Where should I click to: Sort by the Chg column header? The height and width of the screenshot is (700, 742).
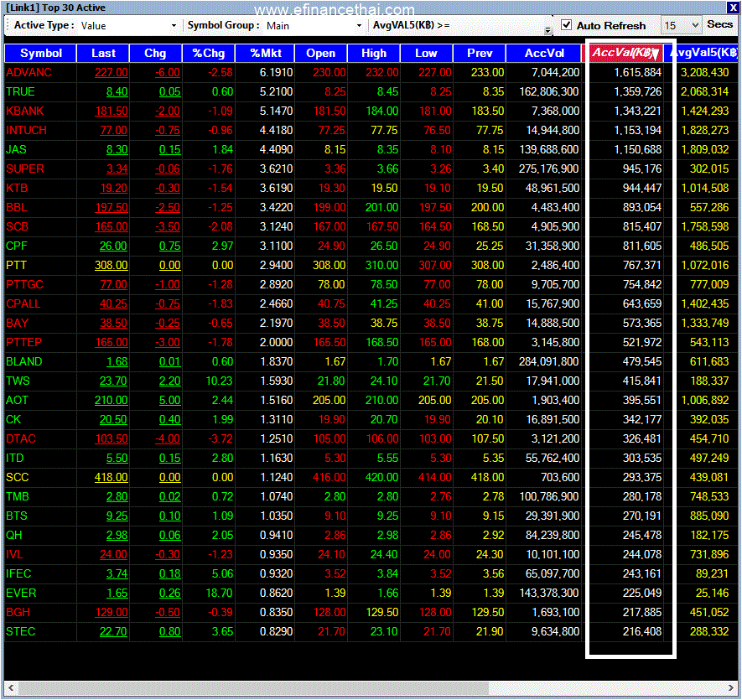click(155, 53)
